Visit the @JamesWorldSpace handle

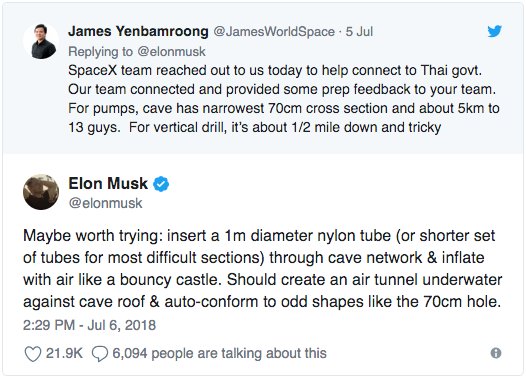(274, 32)
